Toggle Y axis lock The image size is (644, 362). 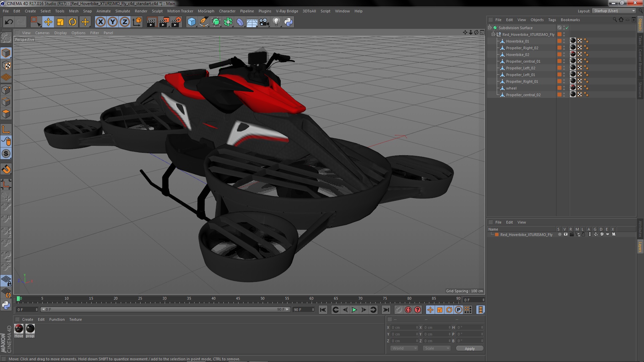[113, 22]
